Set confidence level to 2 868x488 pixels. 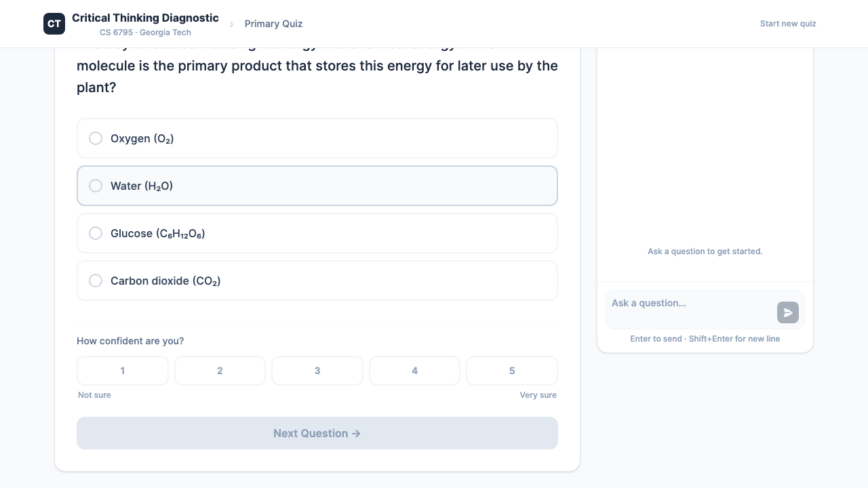coord(220,371)
